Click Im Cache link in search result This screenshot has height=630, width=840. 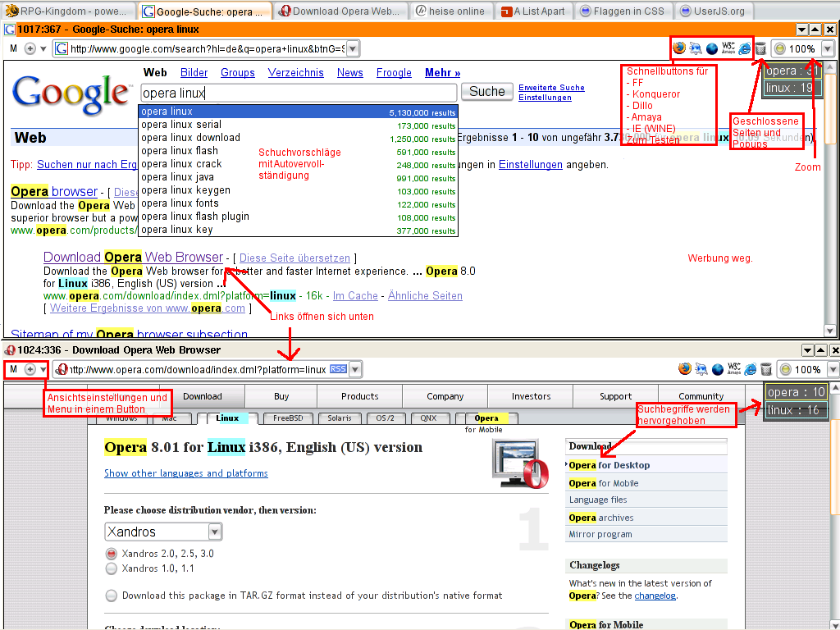click(355, 295)
